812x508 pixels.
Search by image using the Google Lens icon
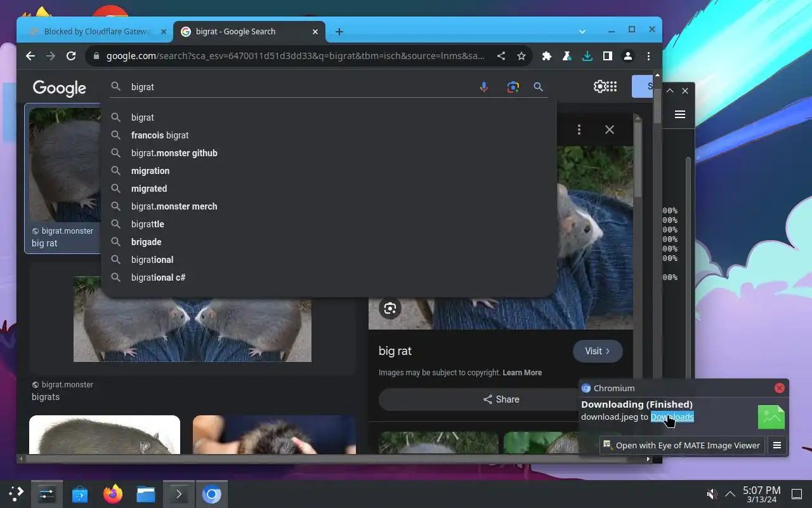click(513, 87)
